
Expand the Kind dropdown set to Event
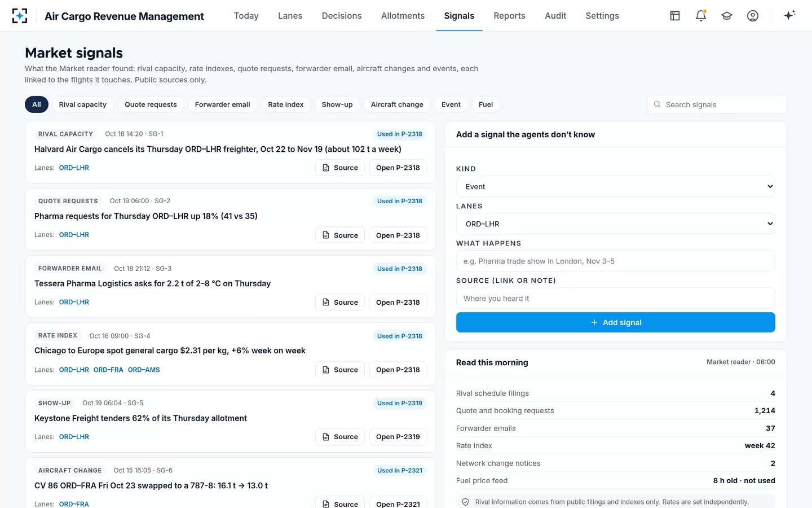(616, 186)
